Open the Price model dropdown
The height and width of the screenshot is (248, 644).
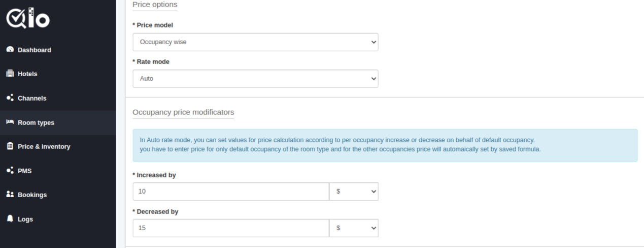255,42
